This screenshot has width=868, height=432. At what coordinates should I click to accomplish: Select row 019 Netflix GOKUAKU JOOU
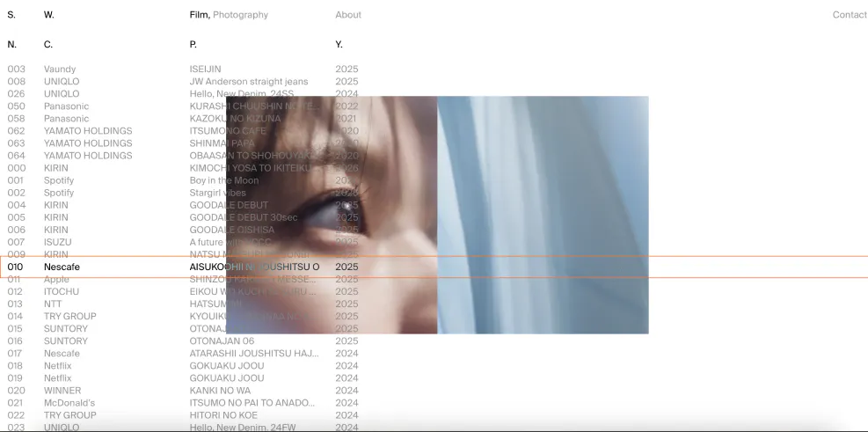[x=183, y=378]
